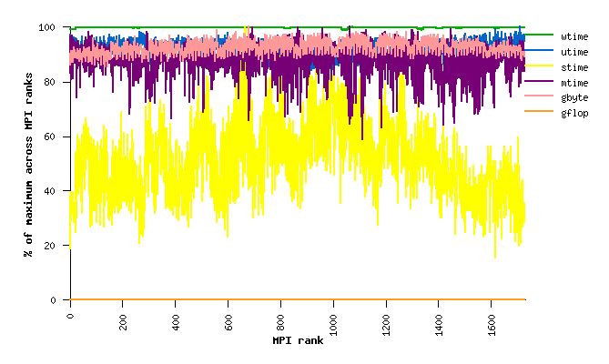
Task: Click the stime legend label
Action: (574, 67)
